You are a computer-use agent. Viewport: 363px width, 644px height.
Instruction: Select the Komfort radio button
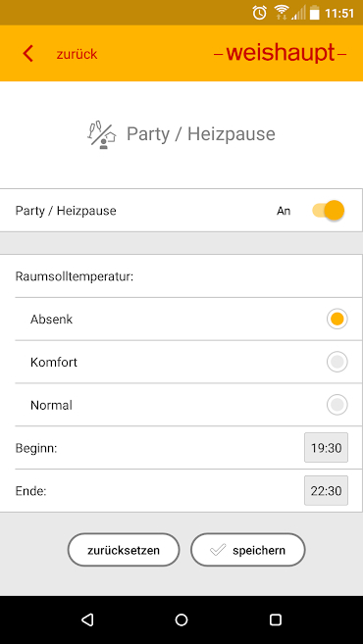click(337, 362)
